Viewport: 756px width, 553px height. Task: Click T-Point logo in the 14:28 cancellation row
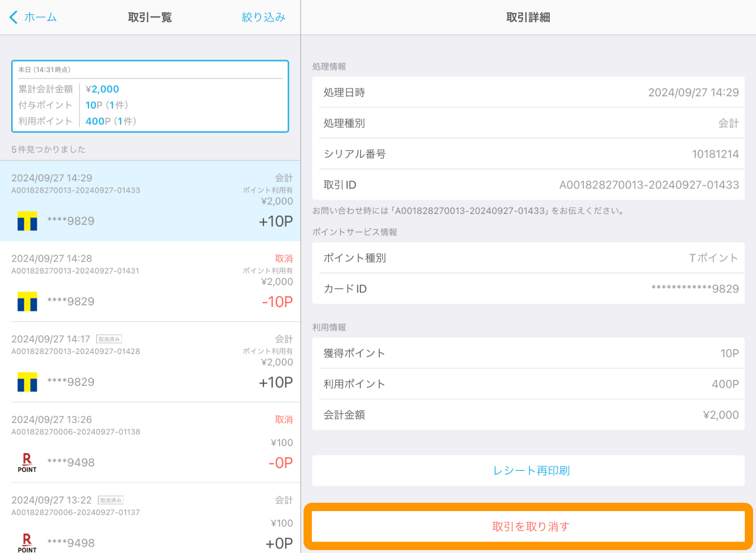[27, 301]
